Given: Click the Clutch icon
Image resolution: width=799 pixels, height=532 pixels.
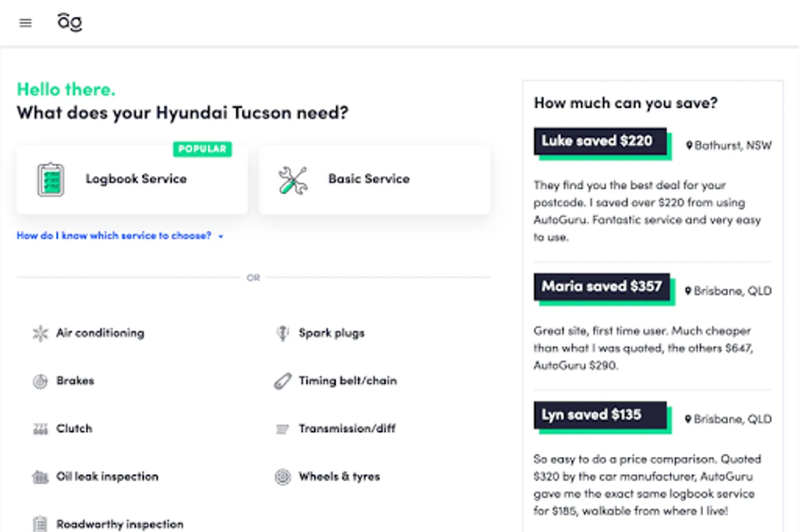Looking at the screenshot, I should (x=40, y=429).
